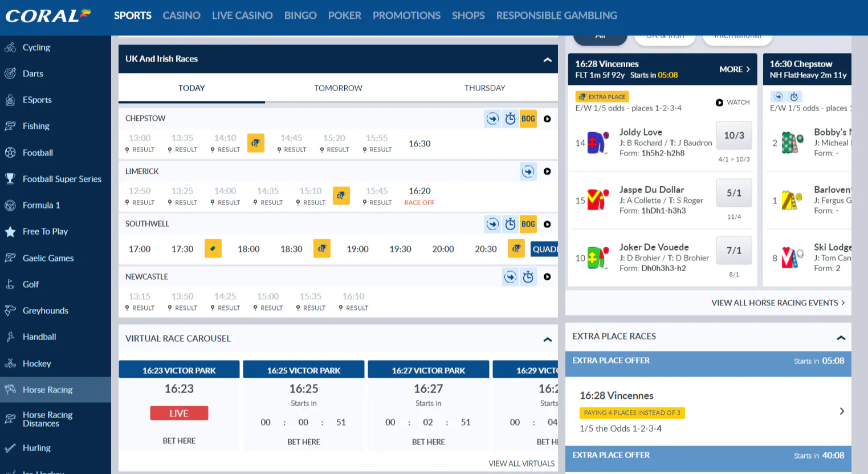868x474 pixels.
Task: Click Southwell stopwatch icon
Action: click(511, 224)
